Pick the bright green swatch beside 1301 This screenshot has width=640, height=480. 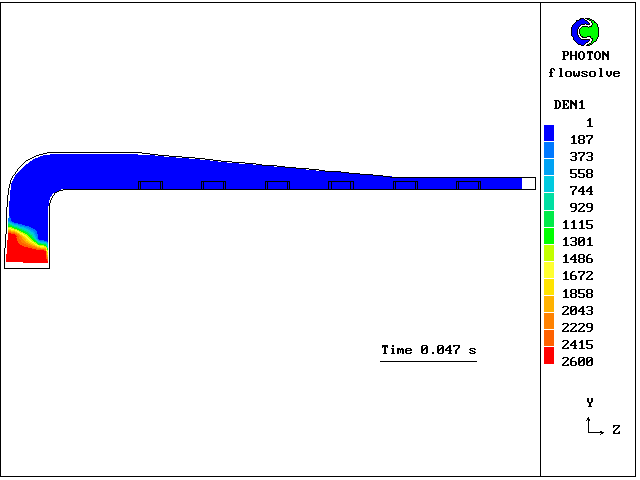[549, 236]
